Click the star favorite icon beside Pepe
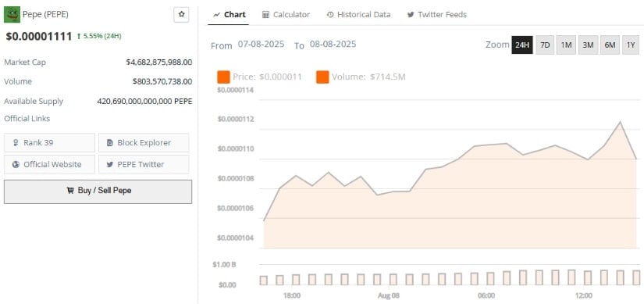 182,14
